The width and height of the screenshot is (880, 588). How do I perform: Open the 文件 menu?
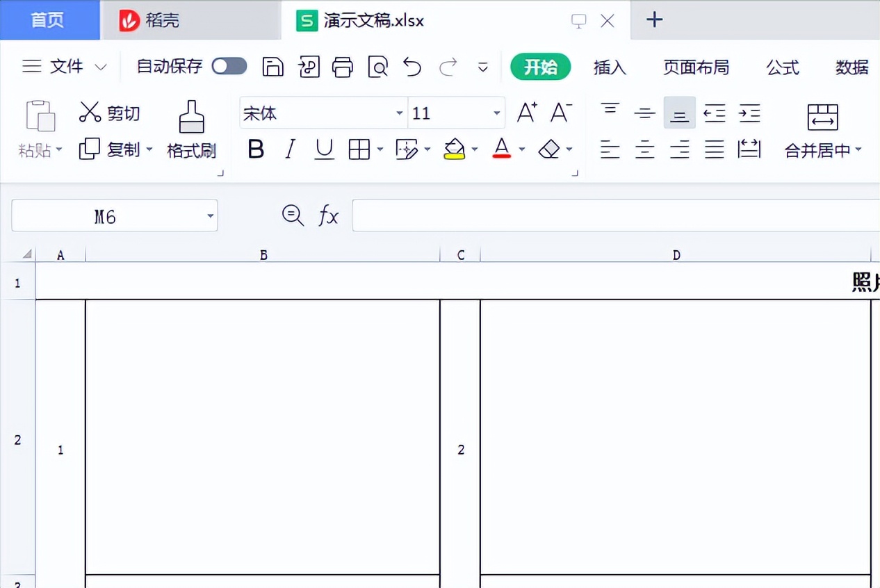(x=65, y=67)
